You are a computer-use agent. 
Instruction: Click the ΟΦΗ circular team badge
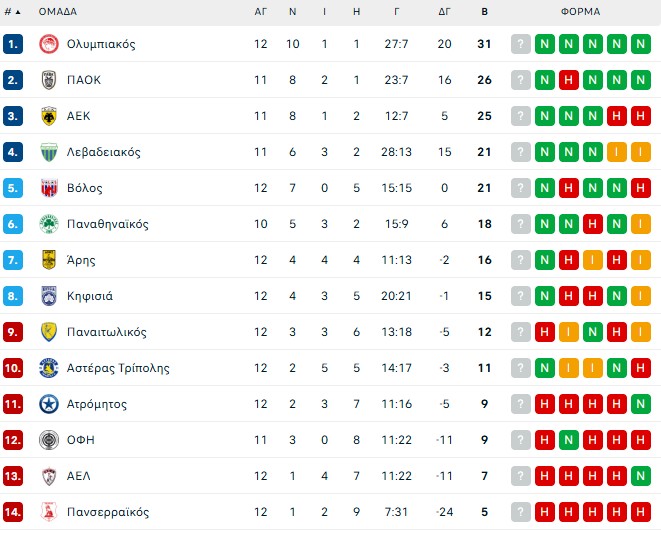click(48, 440)
